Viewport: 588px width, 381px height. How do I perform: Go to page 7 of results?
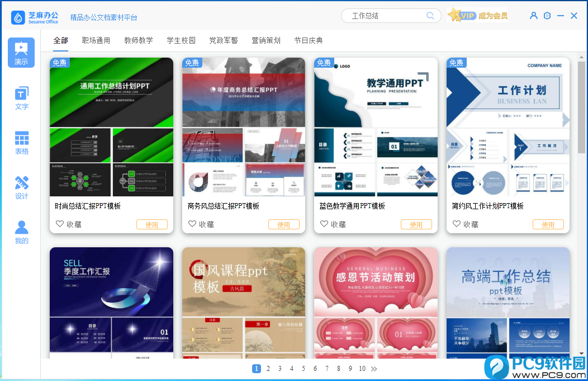pos(327,369)
